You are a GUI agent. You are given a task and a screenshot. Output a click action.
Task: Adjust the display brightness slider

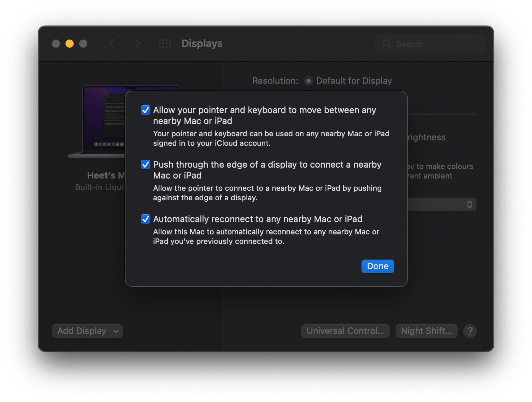443,114
